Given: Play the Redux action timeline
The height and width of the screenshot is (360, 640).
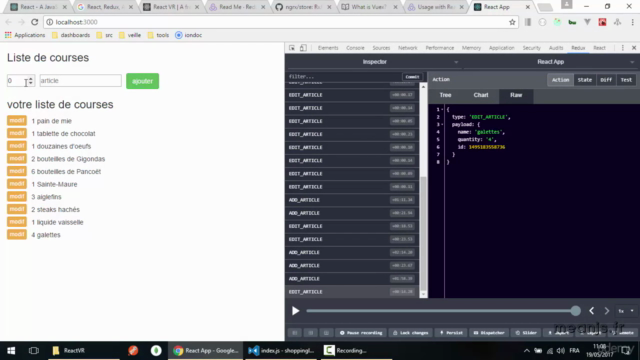Looking at the screenshot, I should coord(296,311).
